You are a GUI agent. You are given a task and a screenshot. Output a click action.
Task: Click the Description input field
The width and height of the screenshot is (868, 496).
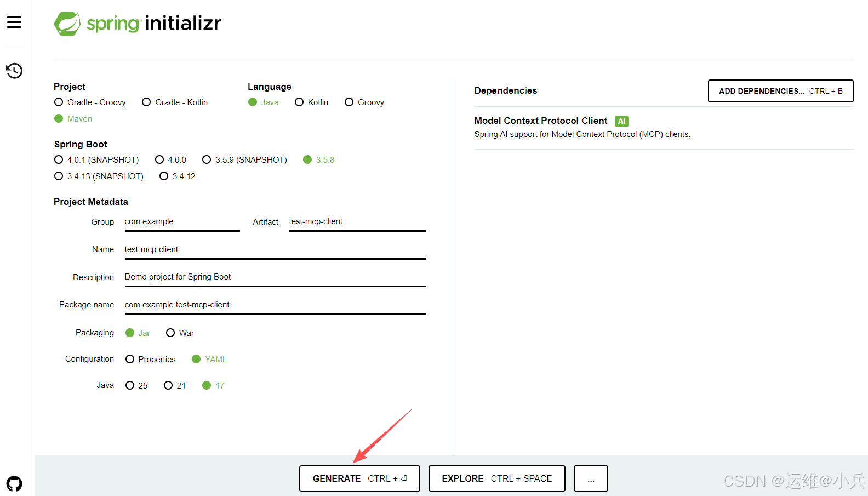point(276,277)
